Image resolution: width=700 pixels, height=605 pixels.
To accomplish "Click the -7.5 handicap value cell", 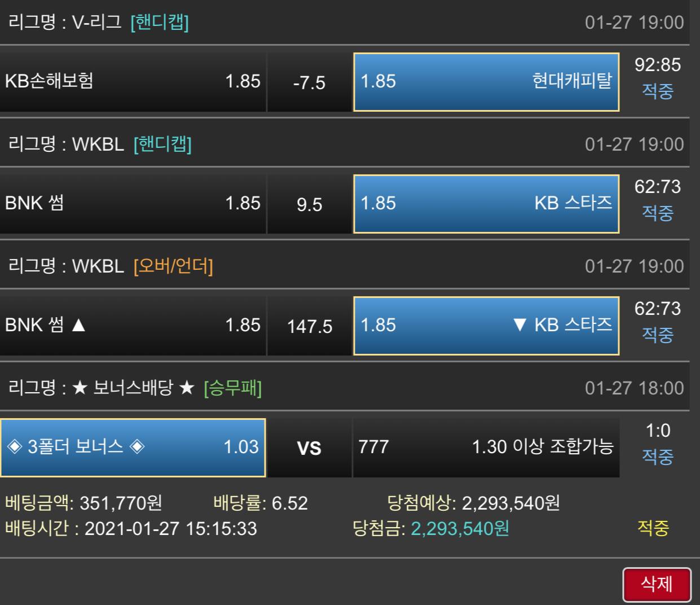I will 309,82.
